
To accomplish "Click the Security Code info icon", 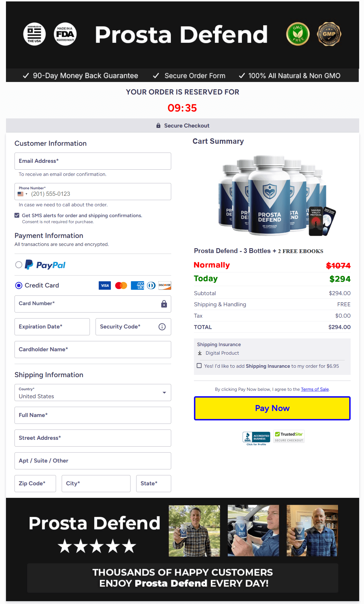I will click(x=162, y=327).
